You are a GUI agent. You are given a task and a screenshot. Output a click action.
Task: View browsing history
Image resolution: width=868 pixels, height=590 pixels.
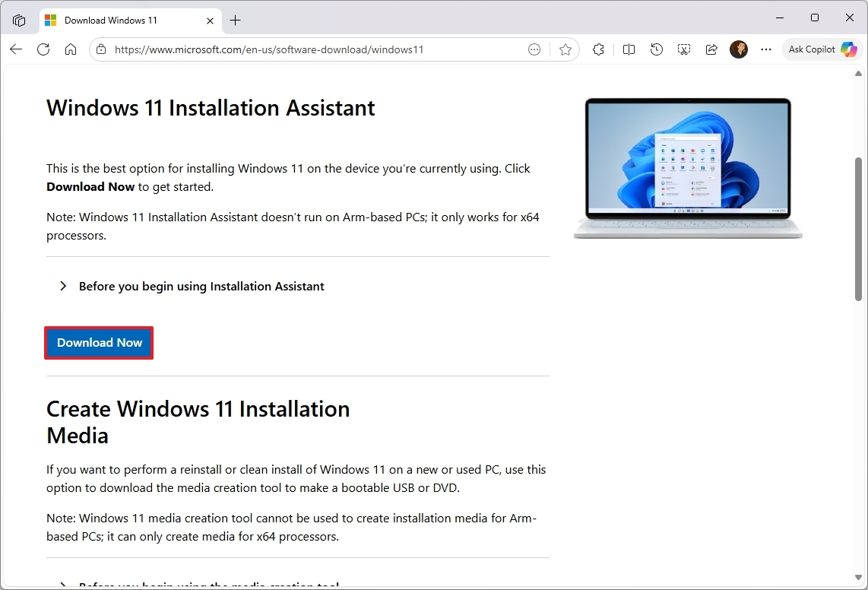[x=656, y=49]
